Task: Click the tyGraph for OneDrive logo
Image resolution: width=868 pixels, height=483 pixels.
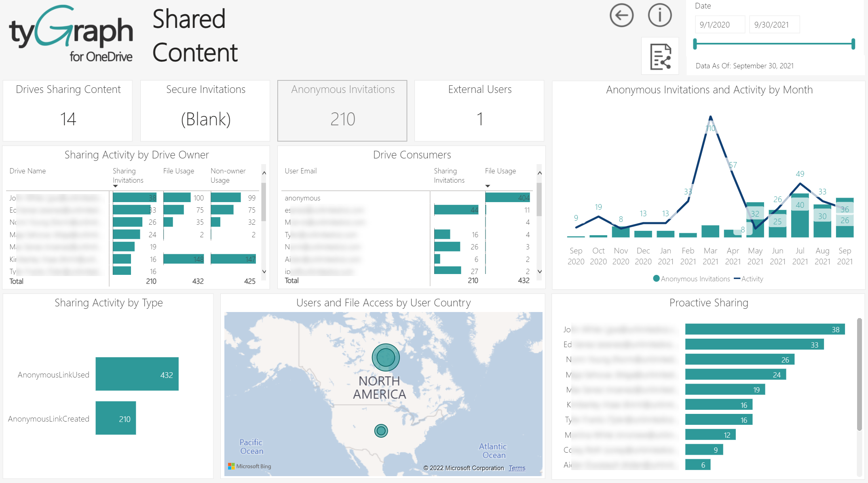Action: click(x=71, y=33)
